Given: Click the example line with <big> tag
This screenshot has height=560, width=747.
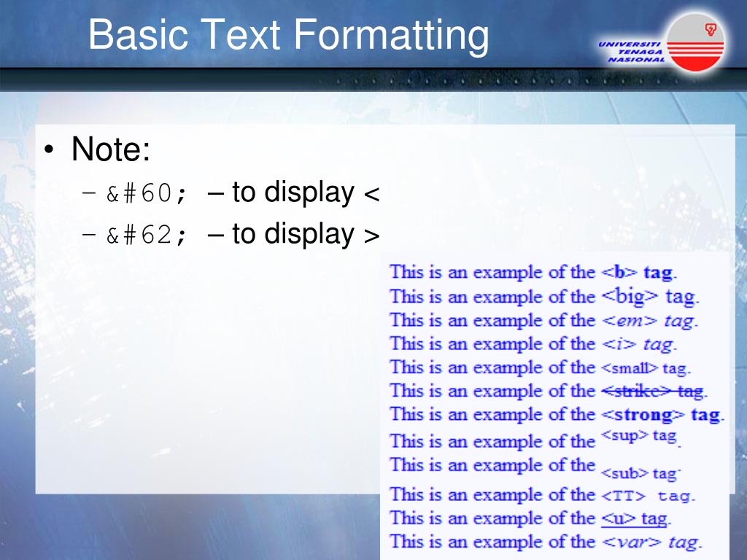Looking at the screenshot, I should click(x=544, y=297).
